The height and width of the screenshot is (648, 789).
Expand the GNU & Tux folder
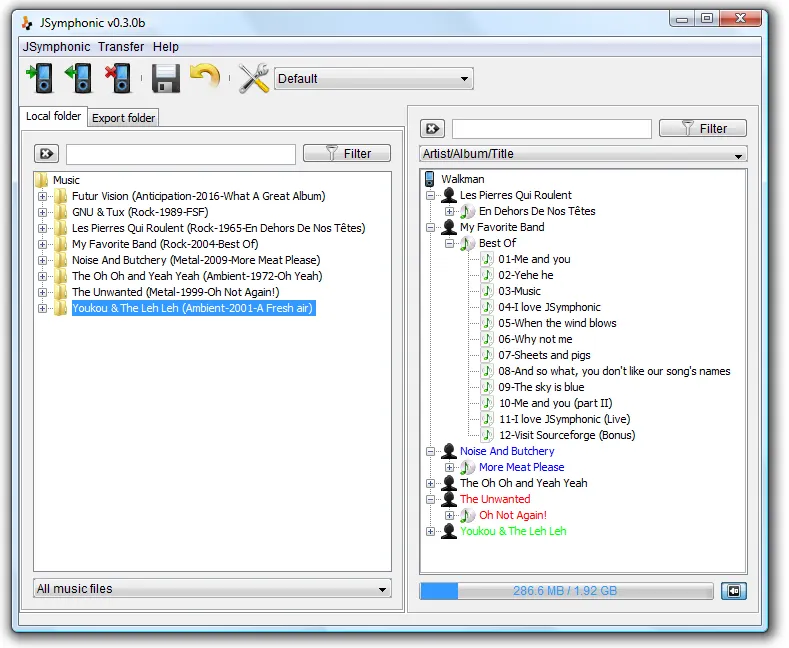[x=43, y=212]
